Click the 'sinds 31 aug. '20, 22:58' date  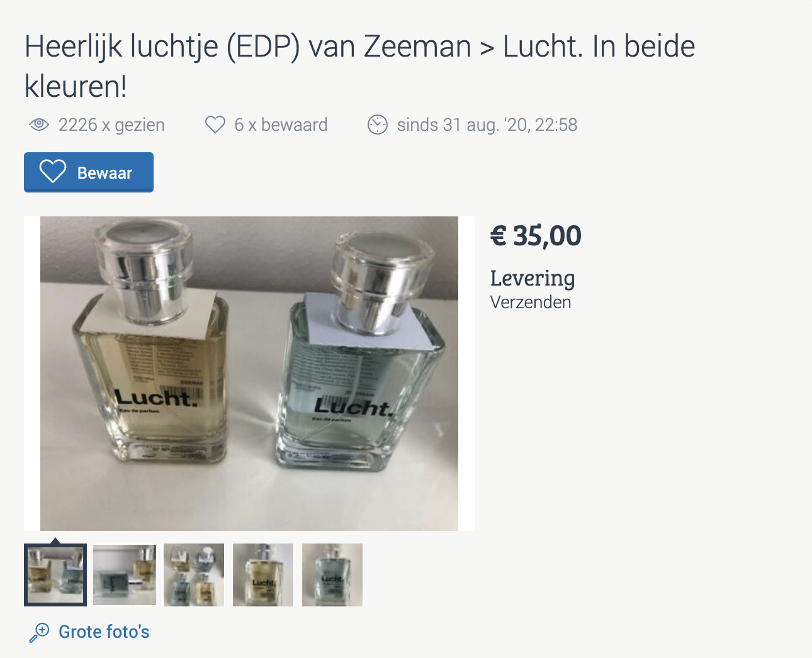pyautogui.click(x=487, y=125)
